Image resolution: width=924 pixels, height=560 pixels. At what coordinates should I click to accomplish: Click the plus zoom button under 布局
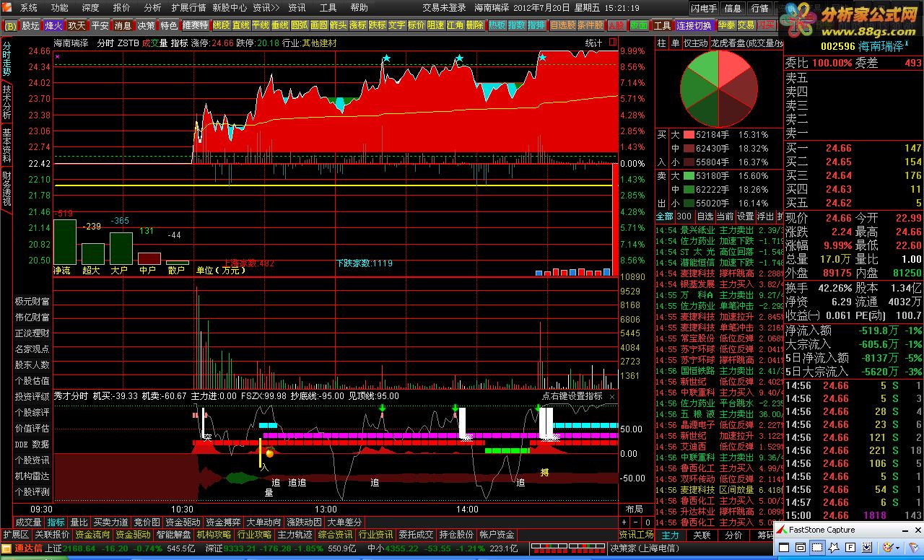pyautogui.click(x=624, y=522)
